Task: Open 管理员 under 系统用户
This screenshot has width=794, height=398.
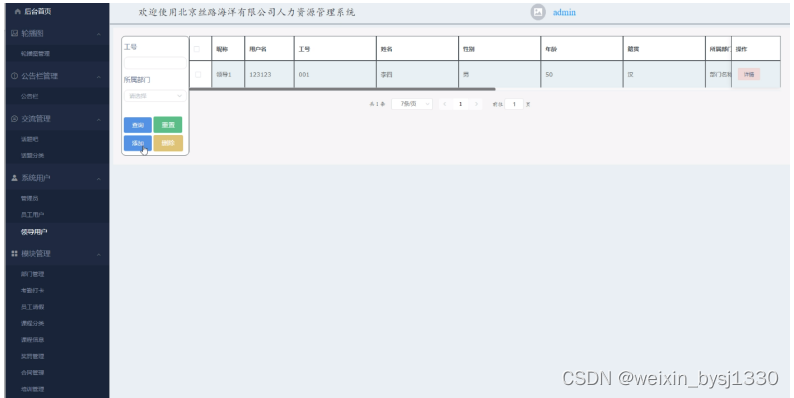Action: pyautogui.click(x=29, y=198)
